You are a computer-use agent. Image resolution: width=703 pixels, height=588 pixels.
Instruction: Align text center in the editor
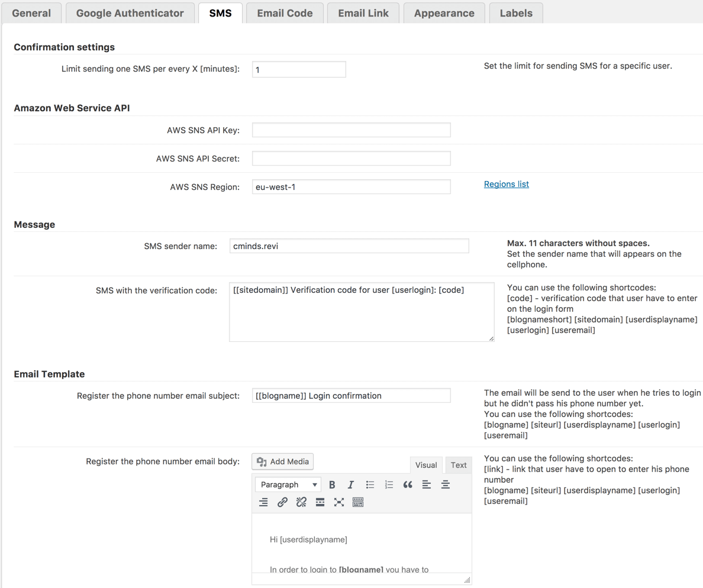click(x=446, y=484)
